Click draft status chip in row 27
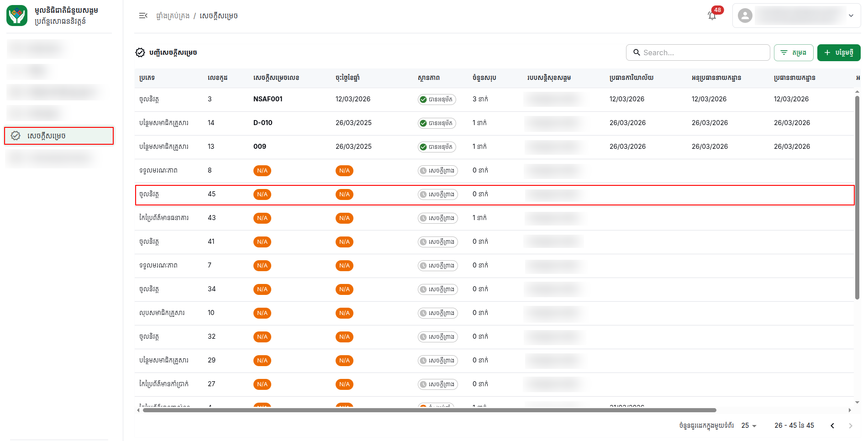 tap(437, 384)
